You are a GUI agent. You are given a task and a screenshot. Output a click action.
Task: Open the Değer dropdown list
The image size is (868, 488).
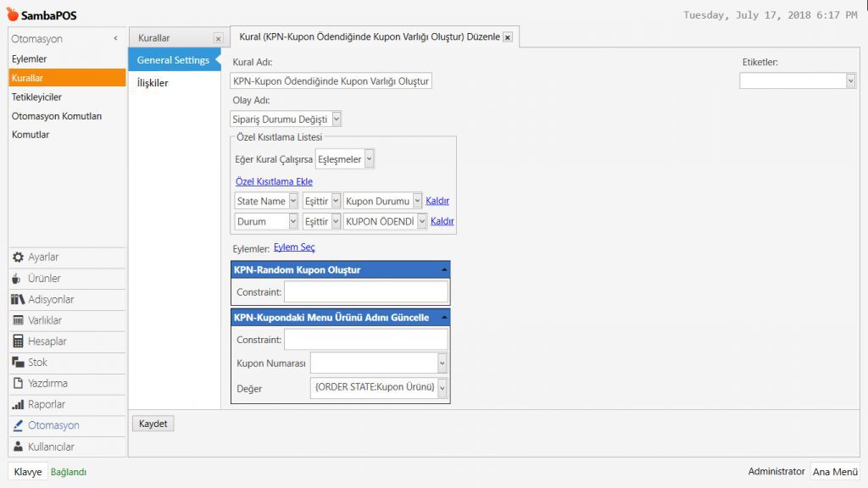click(442, 388)
